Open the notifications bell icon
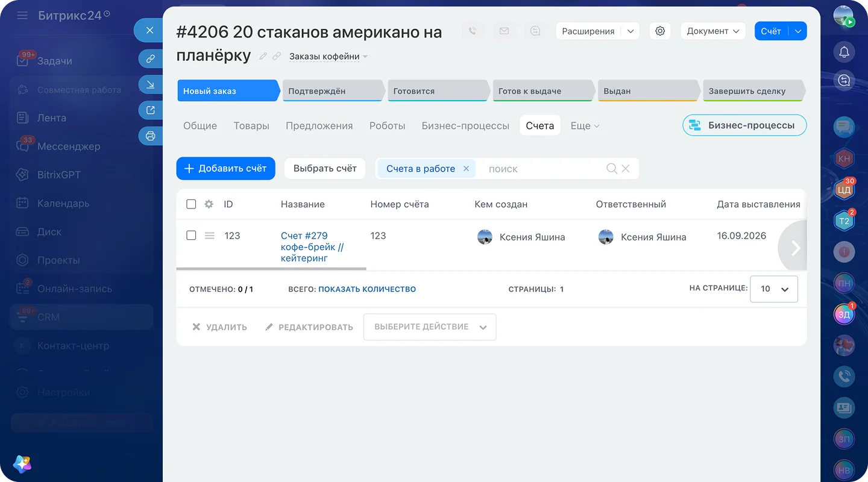The height and width of the screenshot is (482, 868). pos(844,52)
